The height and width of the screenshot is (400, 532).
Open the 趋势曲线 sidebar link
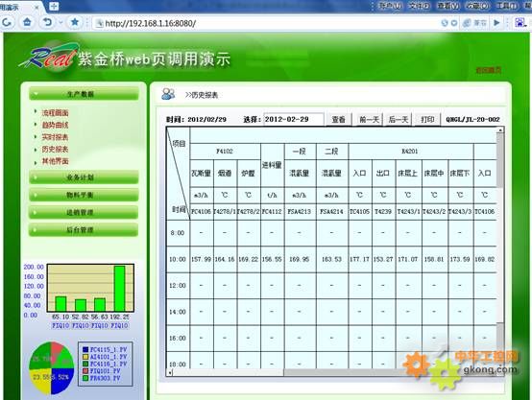[x=55, y=125]
